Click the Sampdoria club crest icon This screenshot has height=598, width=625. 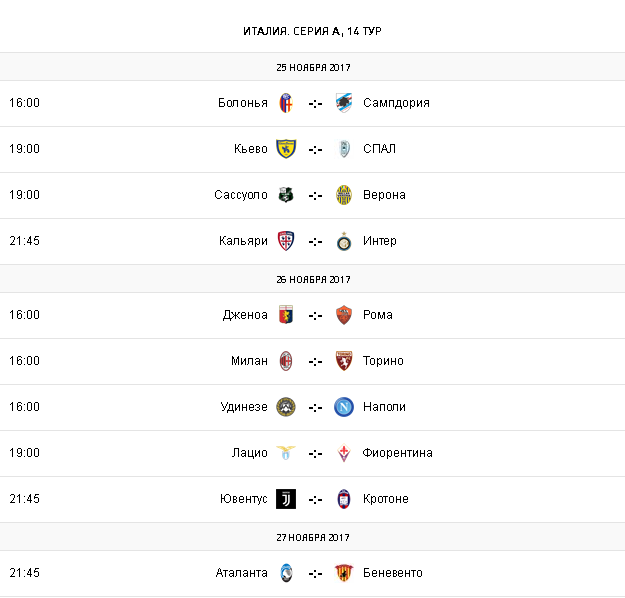point(344,103)
